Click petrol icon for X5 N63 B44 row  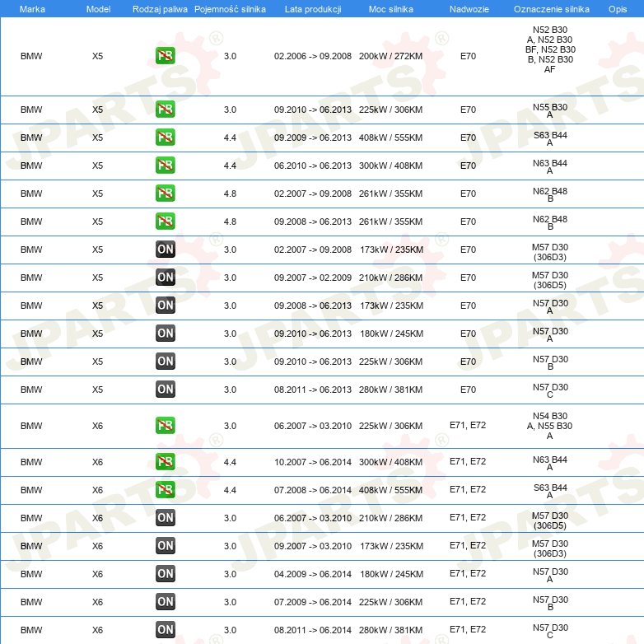pos(165,166)
